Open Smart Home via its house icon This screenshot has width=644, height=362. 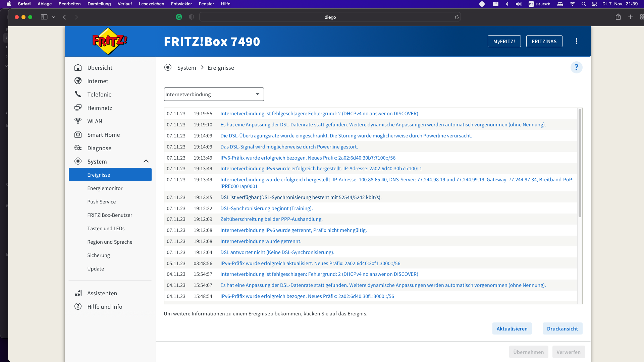(78, 134)
